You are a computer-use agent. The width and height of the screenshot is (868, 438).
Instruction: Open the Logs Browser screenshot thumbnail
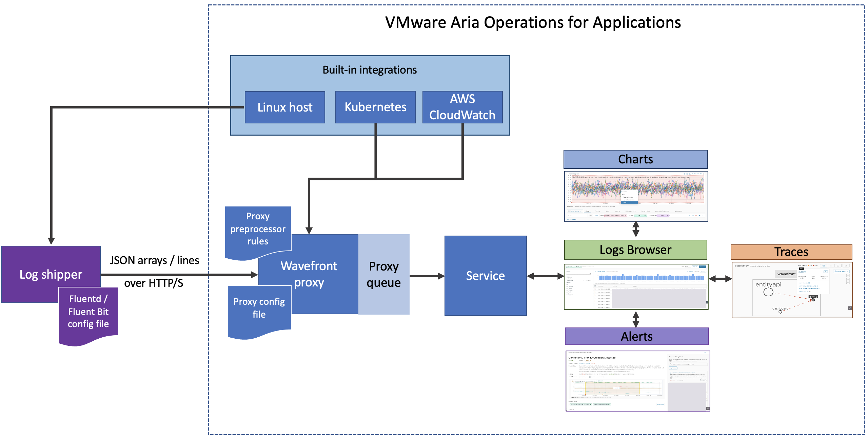[636, 287]
